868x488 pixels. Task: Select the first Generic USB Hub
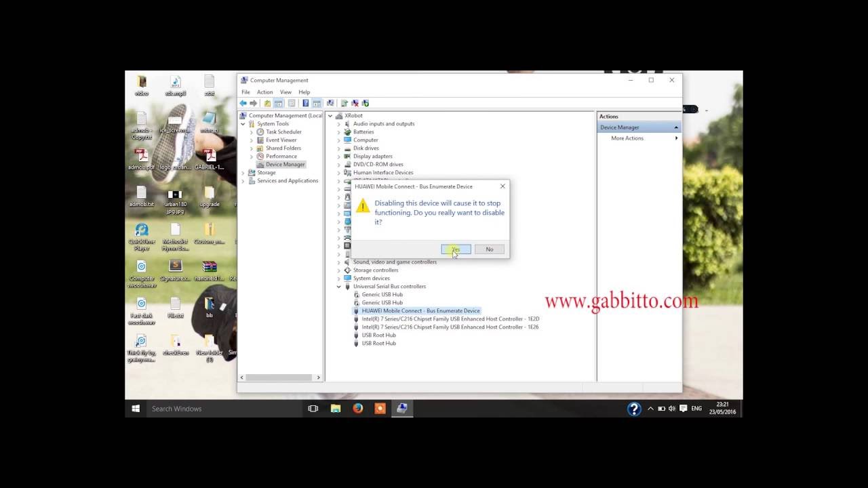pos(382,295)
